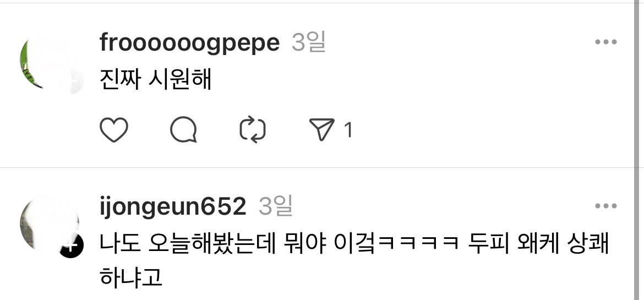Share comment via paper plane icon
Image resolution: width=644 pixels, height=300 pixels.
pyautogui.click(x=321, y=130)
